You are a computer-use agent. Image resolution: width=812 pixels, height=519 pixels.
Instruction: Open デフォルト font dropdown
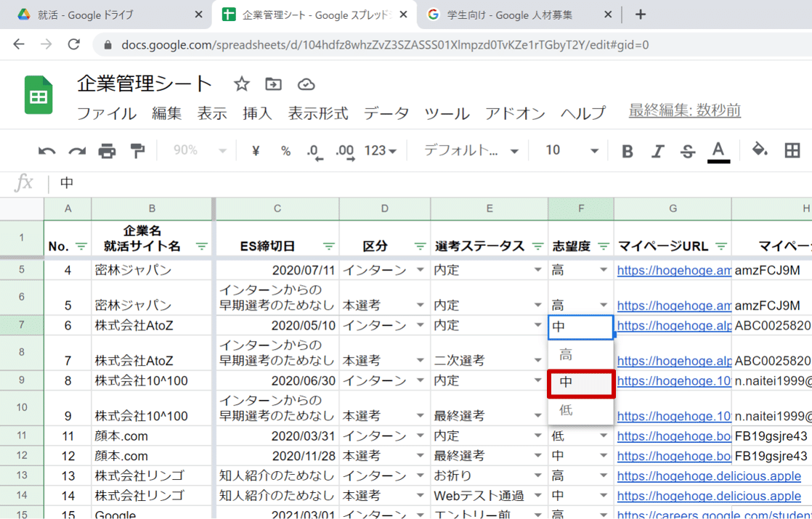tap(471, 150)
